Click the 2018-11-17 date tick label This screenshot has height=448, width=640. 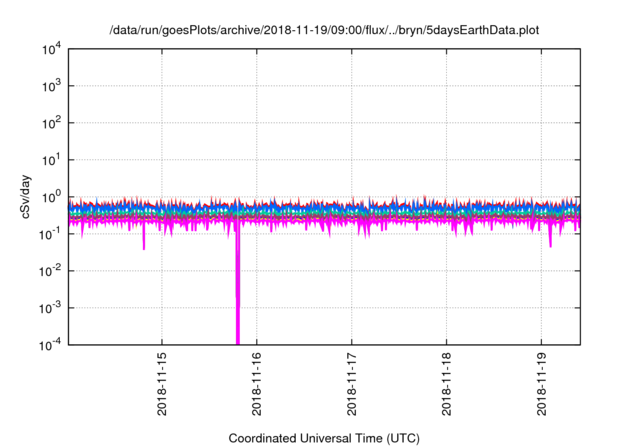coord(352,384)
